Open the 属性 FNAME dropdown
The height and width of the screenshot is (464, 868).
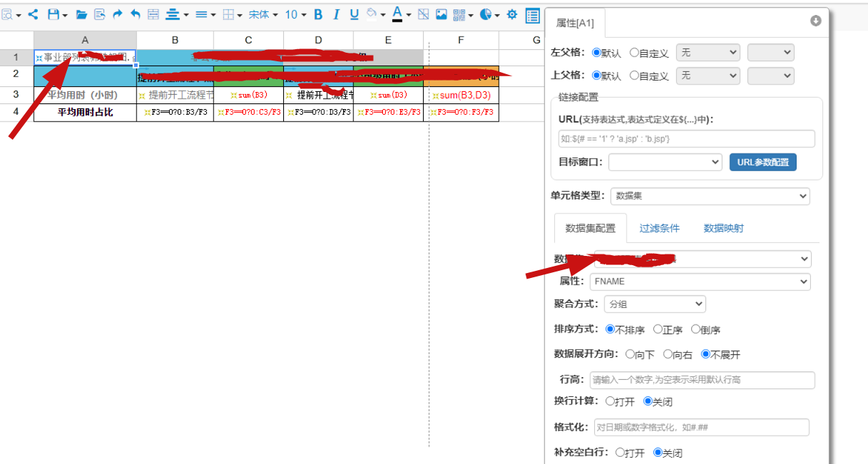click(700, 282)
